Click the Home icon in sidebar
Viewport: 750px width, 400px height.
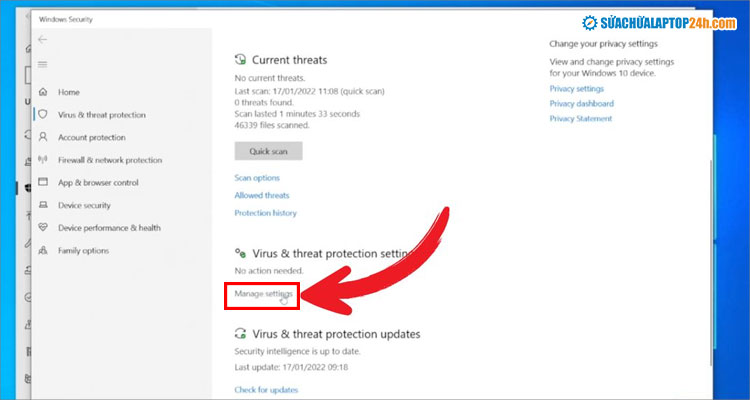[x=42, y=92]
